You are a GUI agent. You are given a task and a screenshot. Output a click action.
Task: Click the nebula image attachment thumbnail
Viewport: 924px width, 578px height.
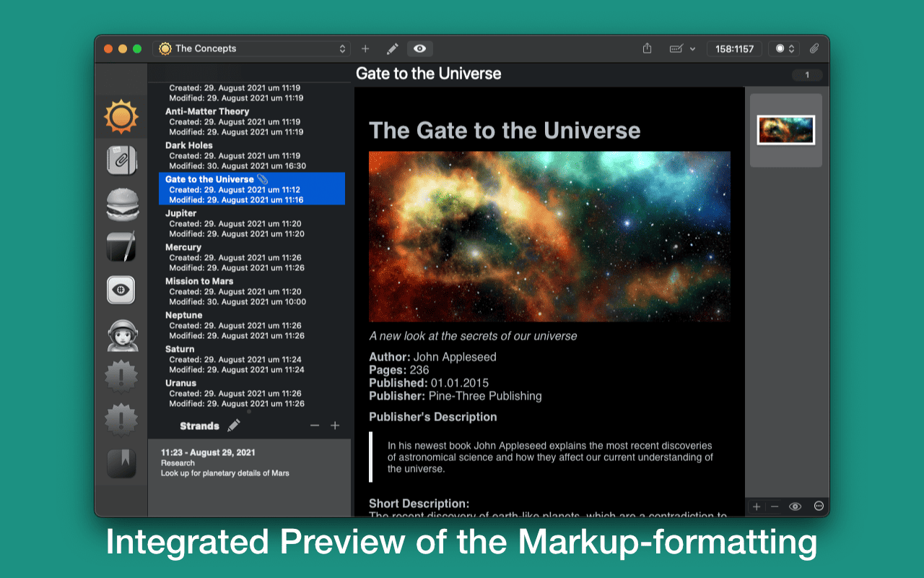coord(785,130)
